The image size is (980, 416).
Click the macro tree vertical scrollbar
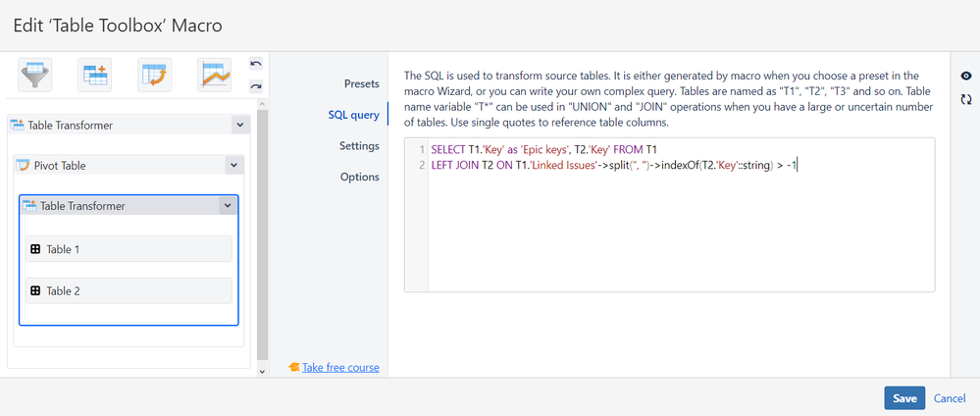pos(261,235)
